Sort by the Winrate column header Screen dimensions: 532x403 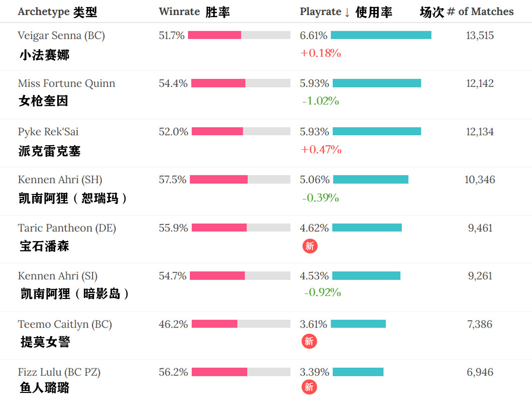[x=180, y=12]
